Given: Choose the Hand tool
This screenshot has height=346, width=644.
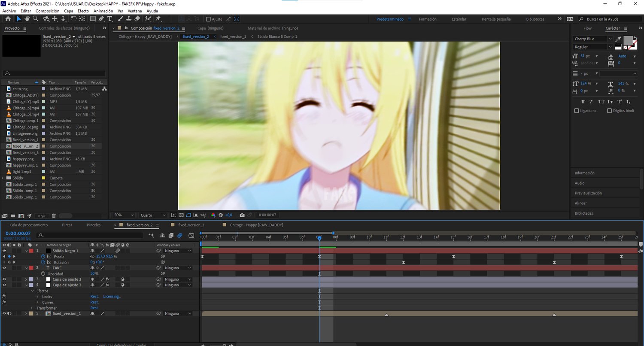Looking at the screenshot, I should point(27,19).
